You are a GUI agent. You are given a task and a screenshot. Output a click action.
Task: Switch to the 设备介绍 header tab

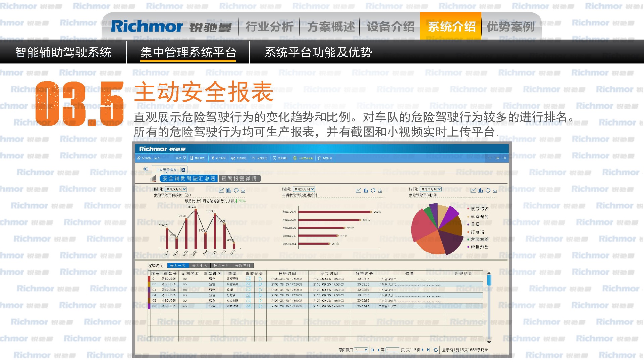390,27
